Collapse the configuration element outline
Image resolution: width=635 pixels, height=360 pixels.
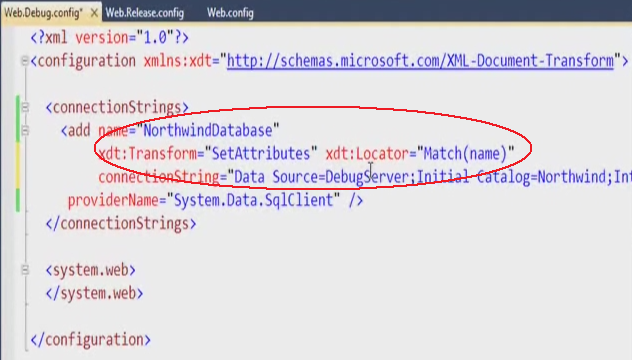coord(25,61)
